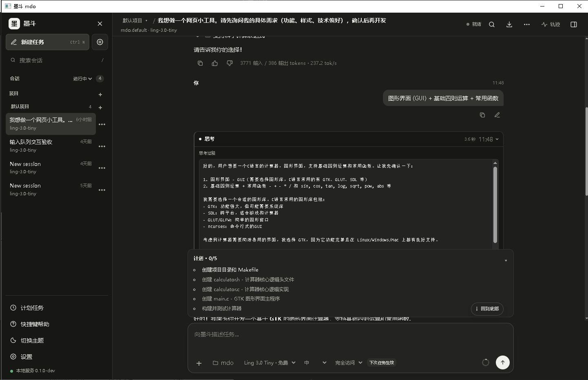The image size is (588, 380).
Task: Open options for the 5天前 New session
Action: 102,190
